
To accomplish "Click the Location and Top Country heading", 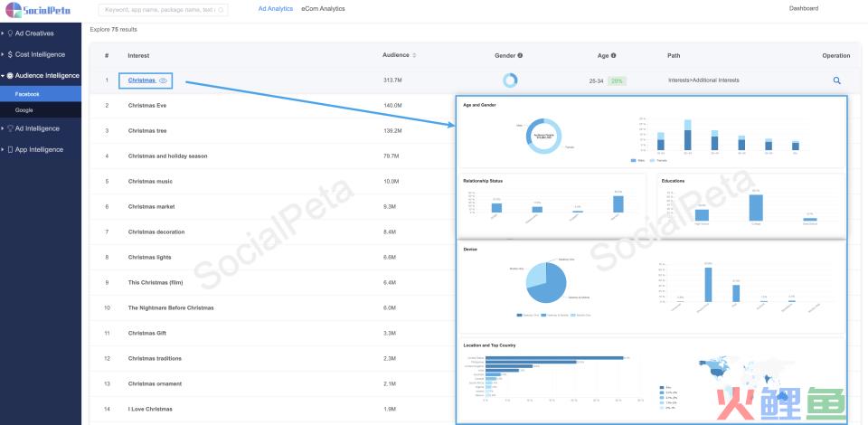I will click(x=489, y=345).
